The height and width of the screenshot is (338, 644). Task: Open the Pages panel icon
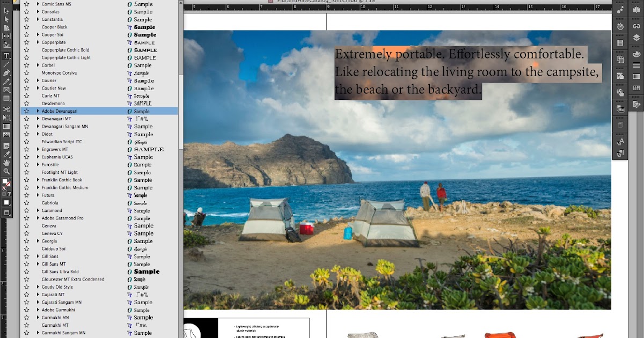click(x=636, y=10)
